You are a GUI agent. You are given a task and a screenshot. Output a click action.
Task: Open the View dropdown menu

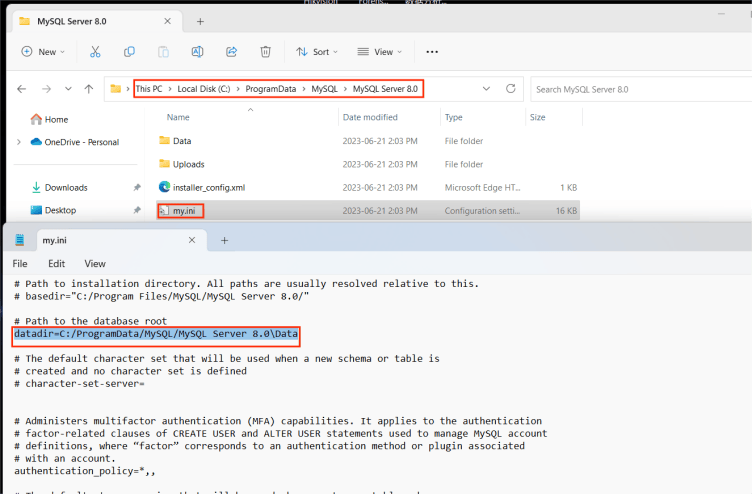[x=379, y=52]
